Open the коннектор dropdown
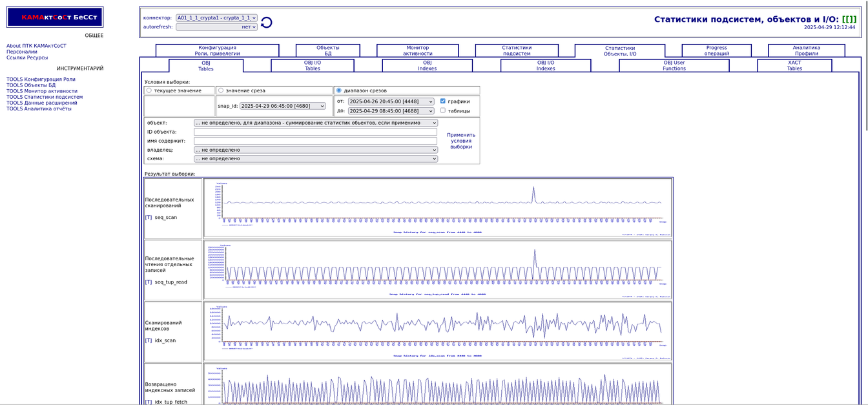Image resolution: width=868 pixels, height=405 pixels. click(216, 18)
